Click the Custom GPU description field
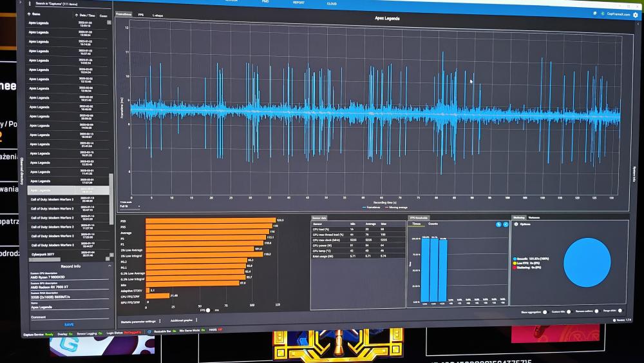Screen dimensions: 644x363 coord(69,286)
